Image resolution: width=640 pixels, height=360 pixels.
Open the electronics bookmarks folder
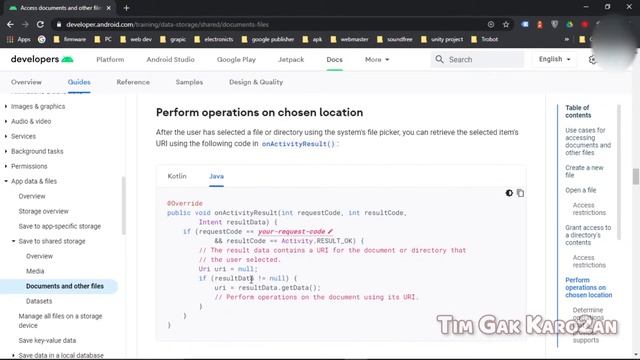coord(213,39)
